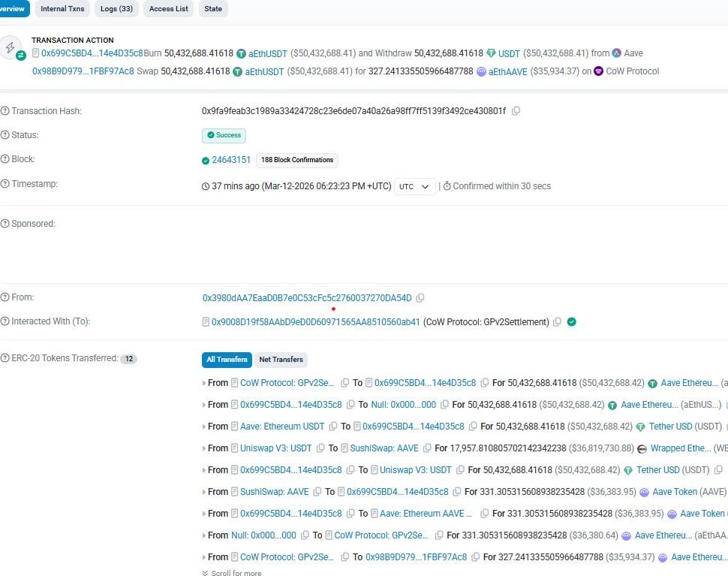The width and height of the screenshot is (728, 576).
Task: Open SushiSwap: AAVE recipient link in Uniswap row
Action: pos(384,448)
